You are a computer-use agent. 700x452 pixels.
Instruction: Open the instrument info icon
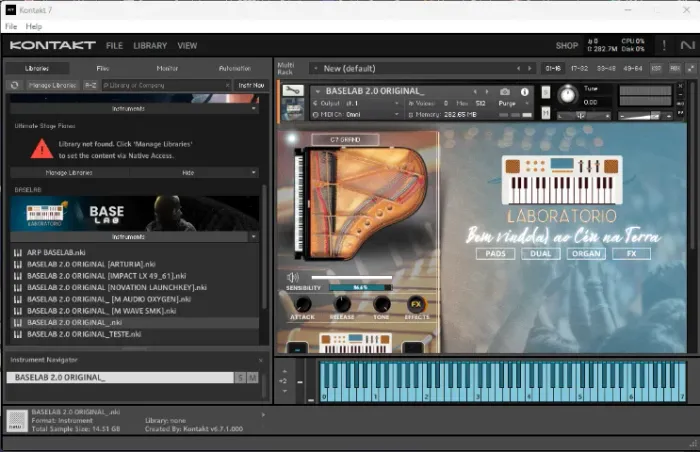[x=525, y=92]
